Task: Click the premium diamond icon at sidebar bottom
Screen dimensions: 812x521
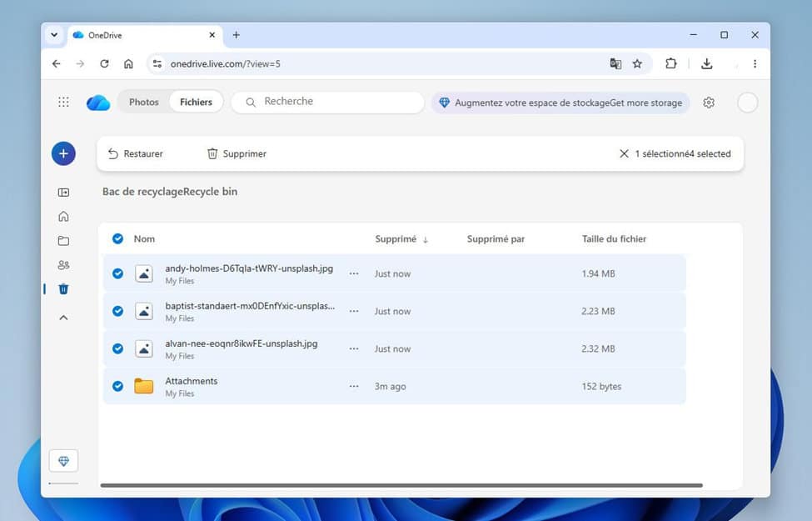Action: tap(63, 461)
